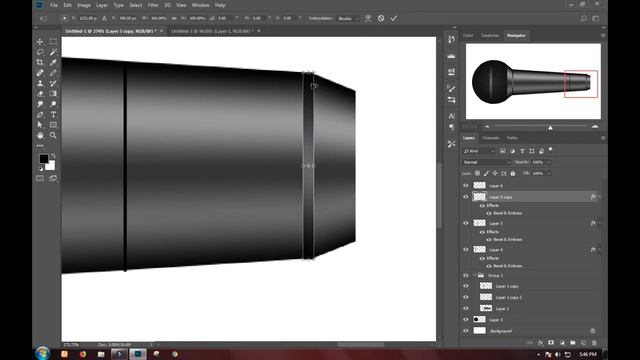The image size is (640, 360).
Task: Switch to the Channels tab
Action: point(491,138)
